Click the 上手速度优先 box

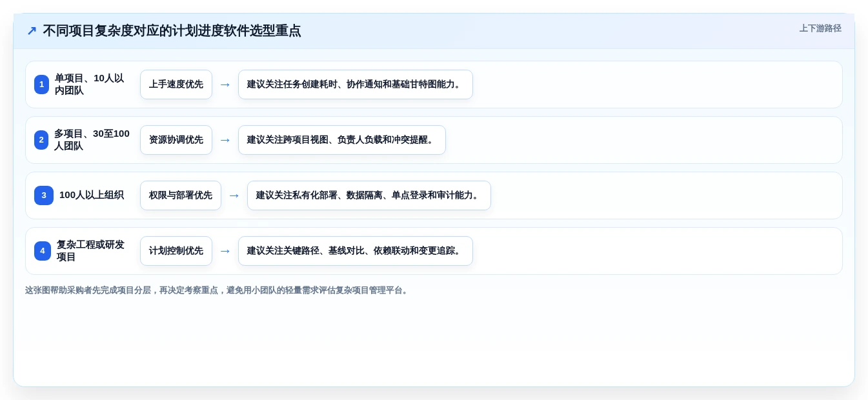tap(176, 85)
